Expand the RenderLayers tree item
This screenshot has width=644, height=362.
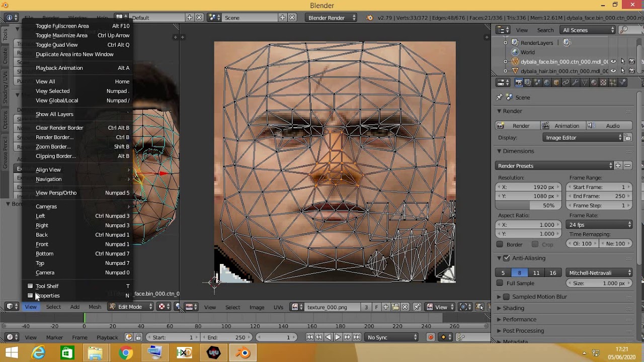(506, 43)
